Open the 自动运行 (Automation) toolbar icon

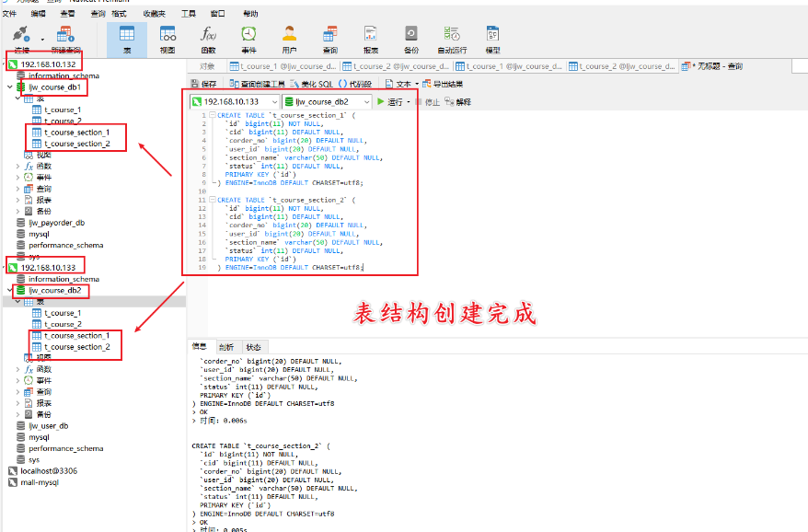pos(452,34)
